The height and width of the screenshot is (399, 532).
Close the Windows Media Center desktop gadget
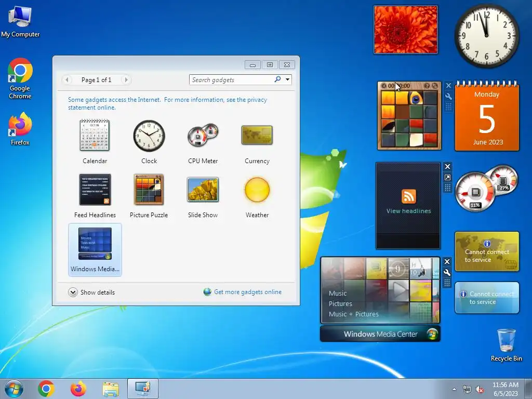[x=447, y=262]
